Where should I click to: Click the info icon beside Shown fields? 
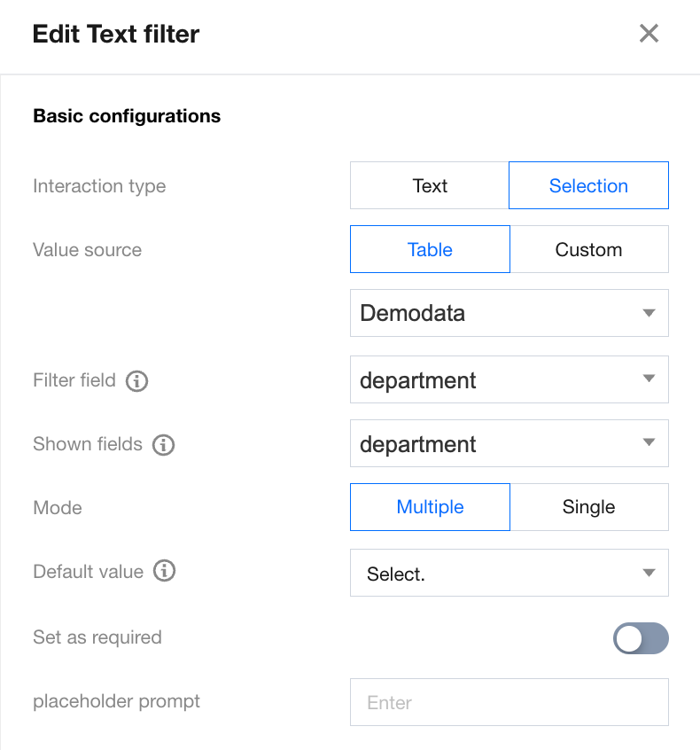(x=163, y=445)
